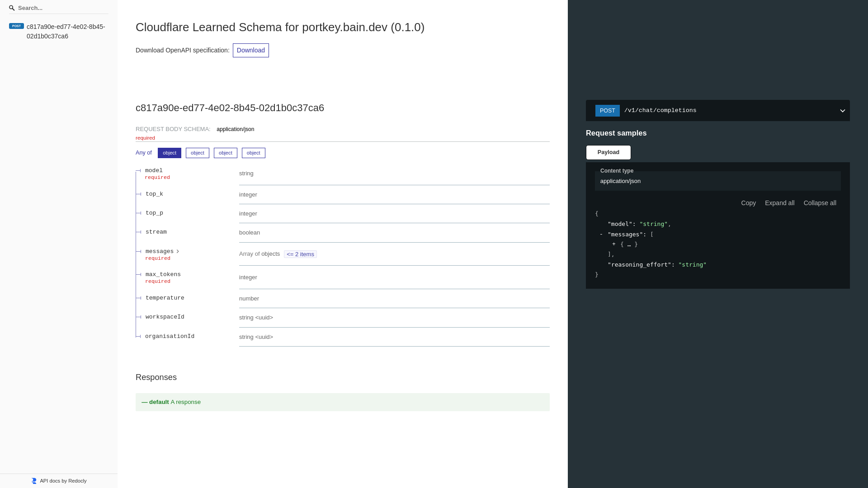Click the chevron next to messages
Viewport: 868px width, 488px height.
point(178,251)
